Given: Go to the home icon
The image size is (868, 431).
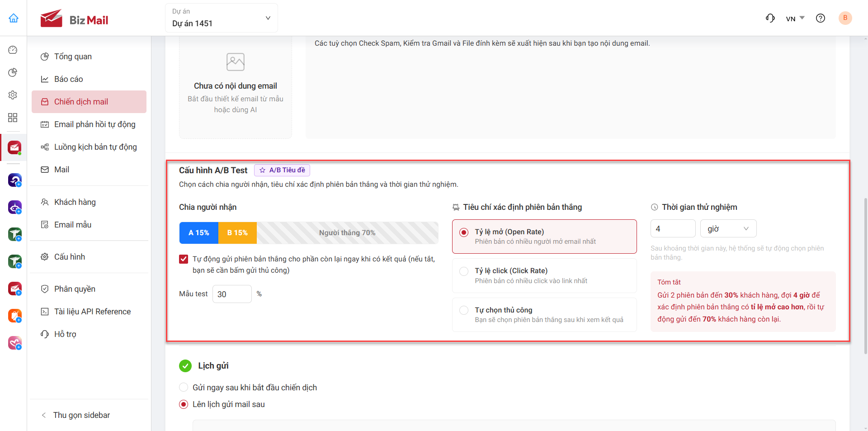Looking at the screenshot, I should click(x=14, y=18).
